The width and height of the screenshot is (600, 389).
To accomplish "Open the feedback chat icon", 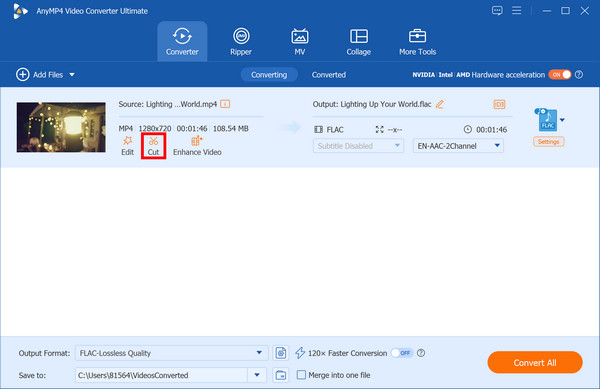I will [497, 11].
